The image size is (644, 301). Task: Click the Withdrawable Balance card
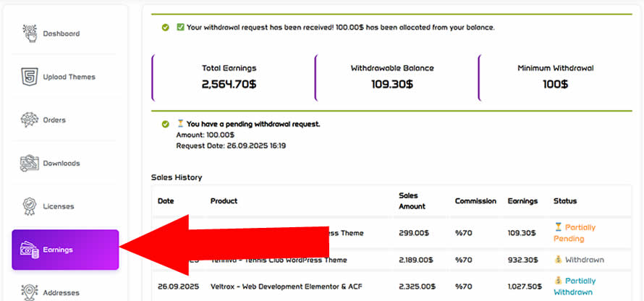click(x=392, y=77)
